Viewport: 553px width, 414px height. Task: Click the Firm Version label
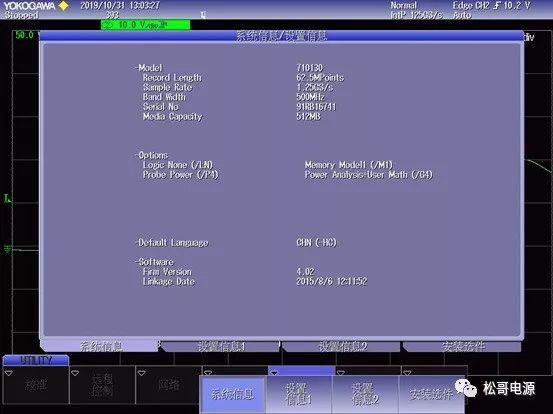point(167,272)
